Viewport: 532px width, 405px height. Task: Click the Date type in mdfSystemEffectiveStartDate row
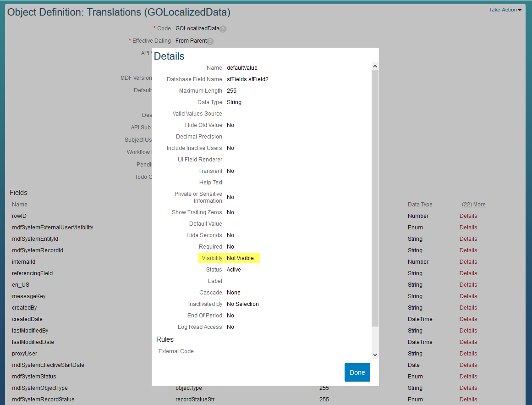414,365
